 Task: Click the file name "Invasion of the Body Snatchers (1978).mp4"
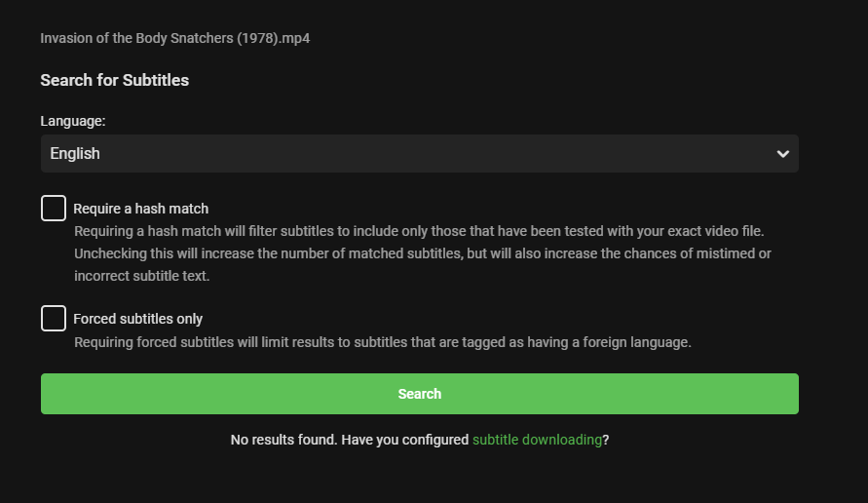(175, 39)
